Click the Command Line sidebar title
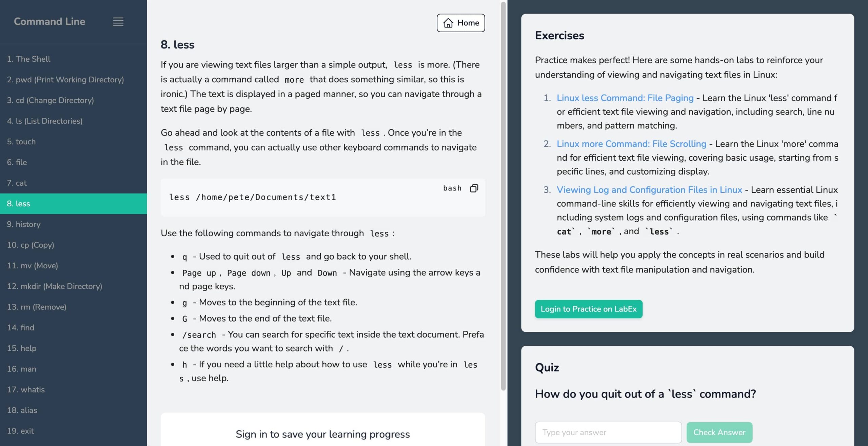The width and height of the screenshot is (868, 446). pos(50,22)
